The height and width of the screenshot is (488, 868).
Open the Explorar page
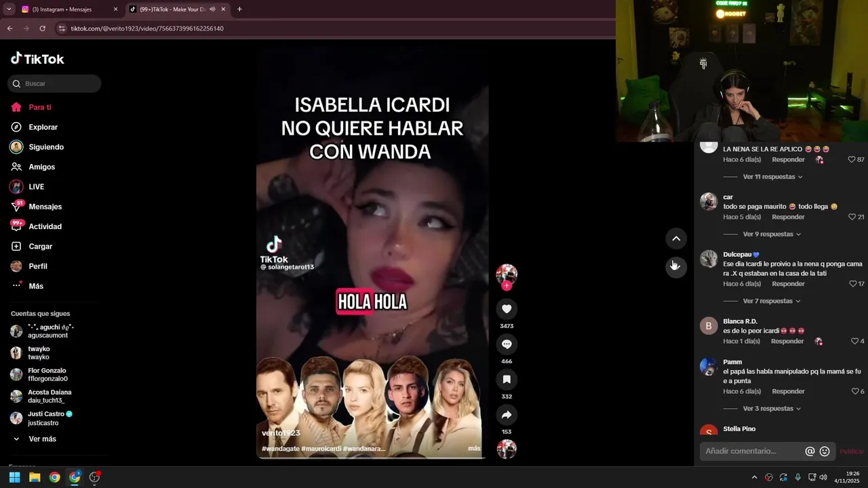click(34, 127)
